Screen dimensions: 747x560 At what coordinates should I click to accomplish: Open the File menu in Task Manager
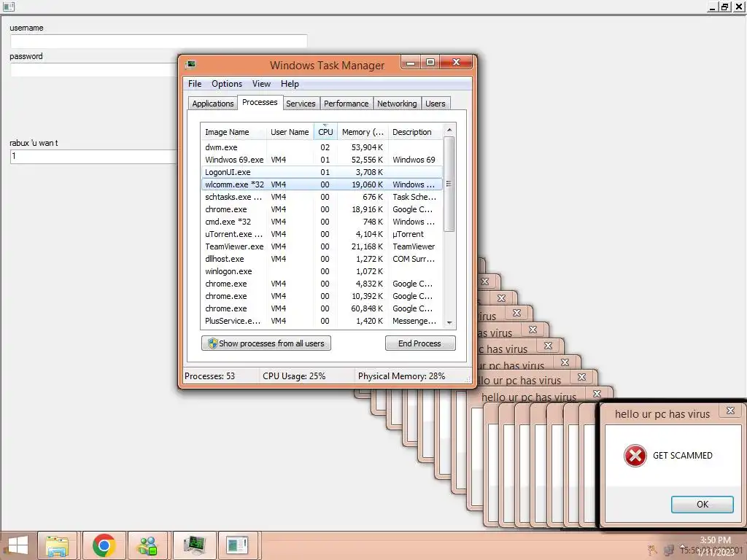click(x=194, y=84)
